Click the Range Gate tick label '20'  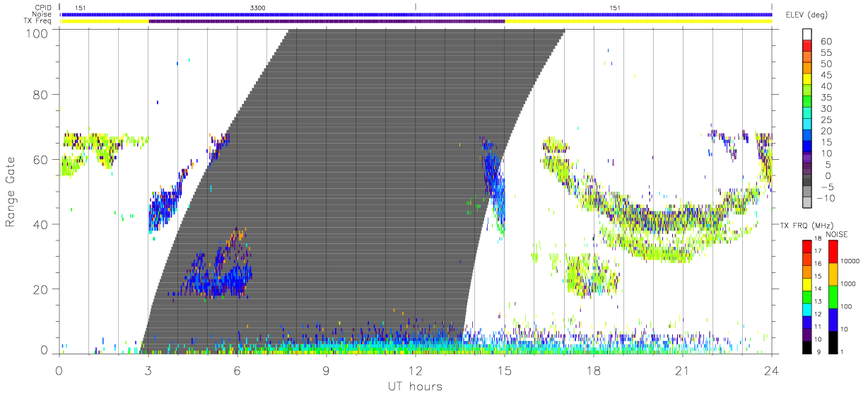(x=41, y=289)
